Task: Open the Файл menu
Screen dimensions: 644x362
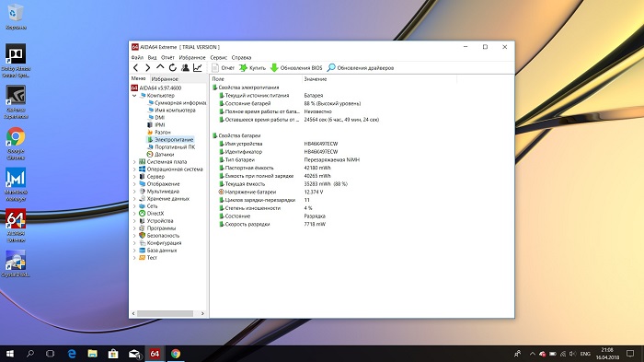Action: [137, 58]
